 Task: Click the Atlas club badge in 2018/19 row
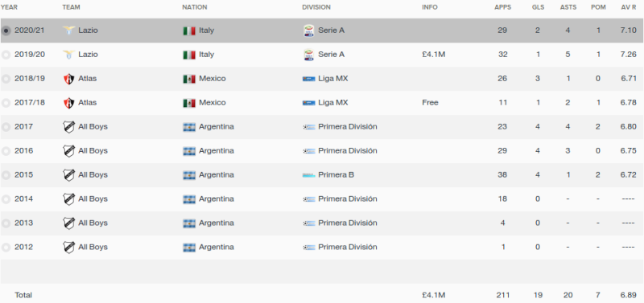pyautogui.click(x=68, y=79)
